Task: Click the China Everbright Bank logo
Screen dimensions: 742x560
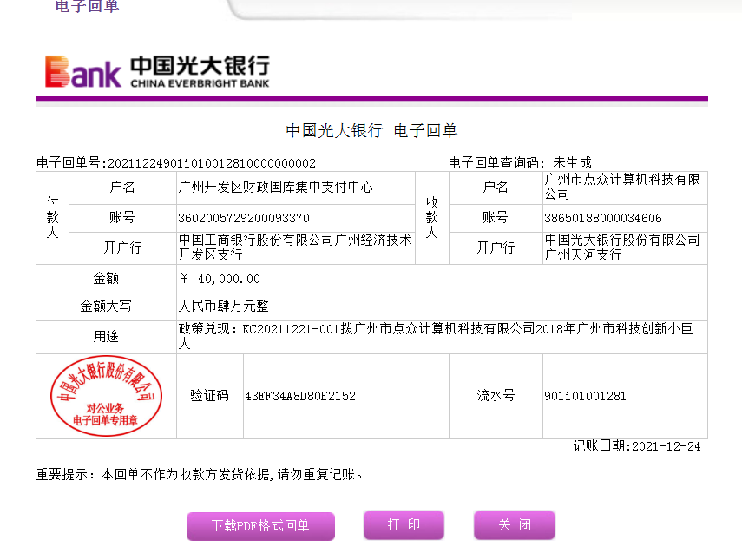Action: 157,72
